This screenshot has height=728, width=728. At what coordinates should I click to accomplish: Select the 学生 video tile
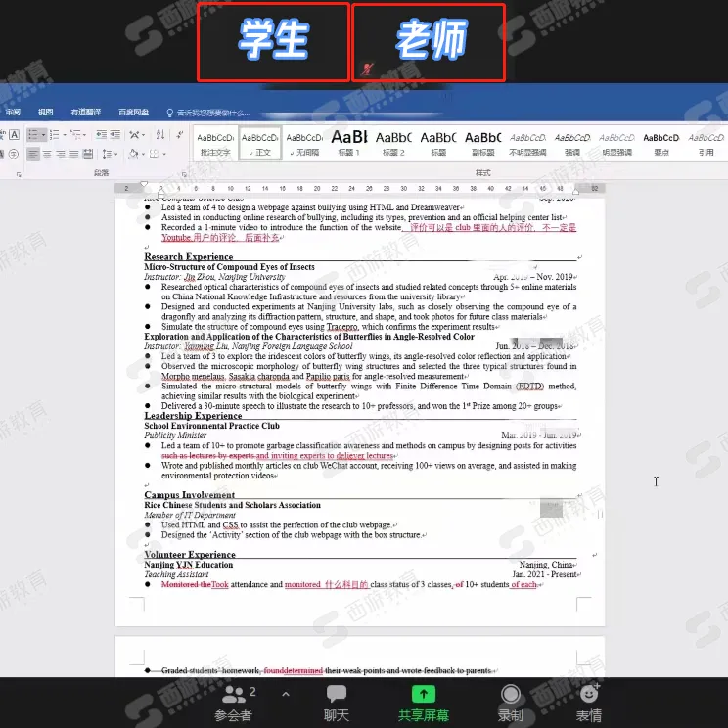coord(273,42)
